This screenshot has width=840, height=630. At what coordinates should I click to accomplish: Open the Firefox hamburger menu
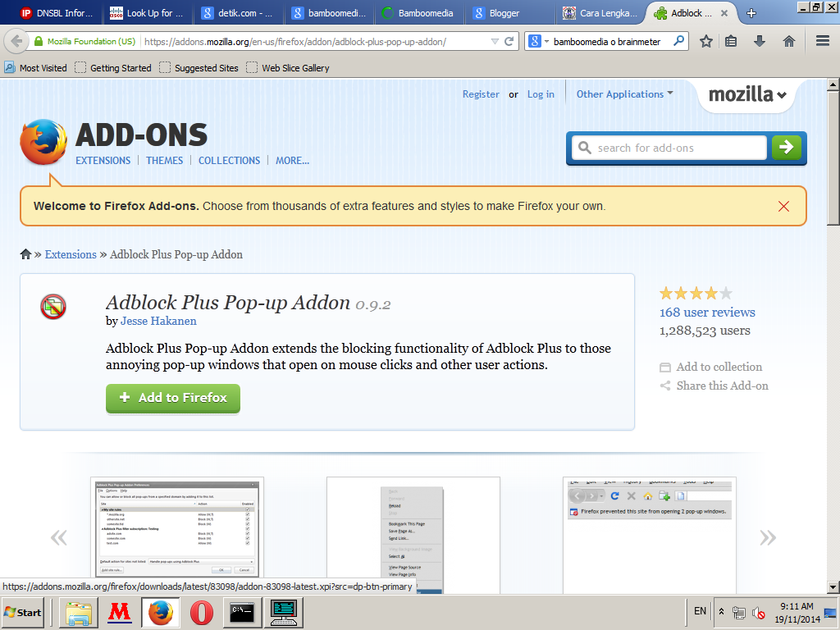point(823,41)
